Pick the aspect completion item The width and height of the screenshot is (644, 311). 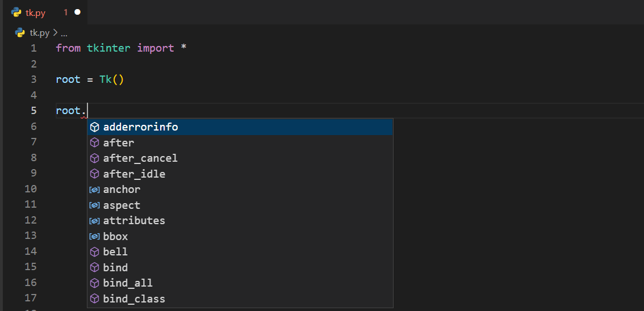122,205
